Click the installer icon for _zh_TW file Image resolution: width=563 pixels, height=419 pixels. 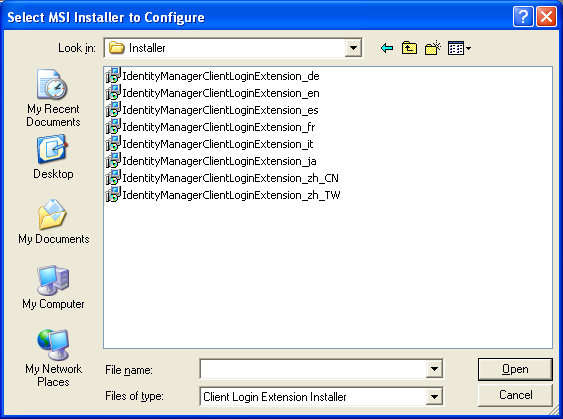[x=113, y=195]
